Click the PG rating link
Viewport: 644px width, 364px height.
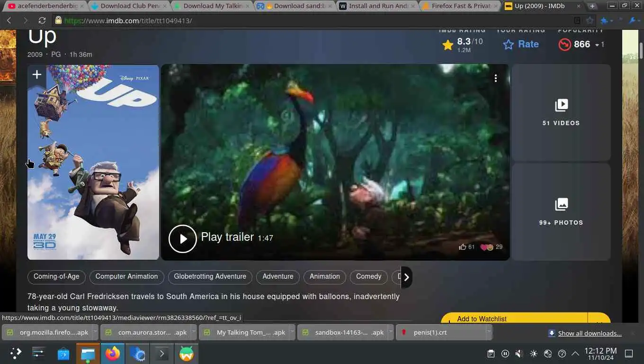coord(56,55)
